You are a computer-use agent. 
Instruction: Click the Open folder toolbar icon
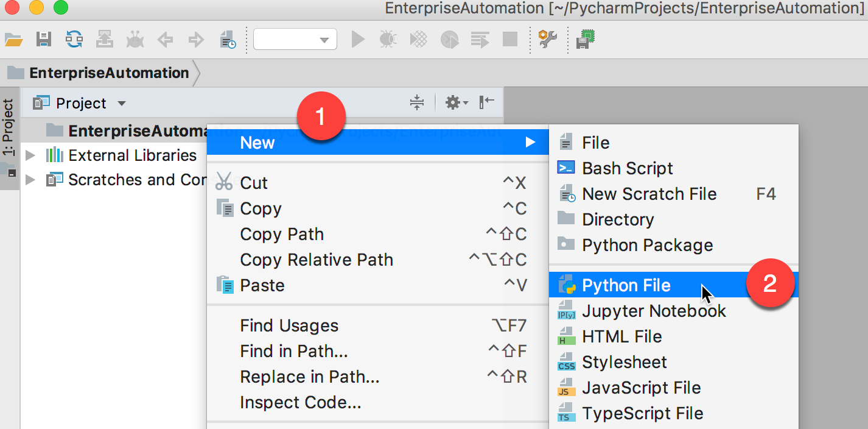(x=13, y=40)
